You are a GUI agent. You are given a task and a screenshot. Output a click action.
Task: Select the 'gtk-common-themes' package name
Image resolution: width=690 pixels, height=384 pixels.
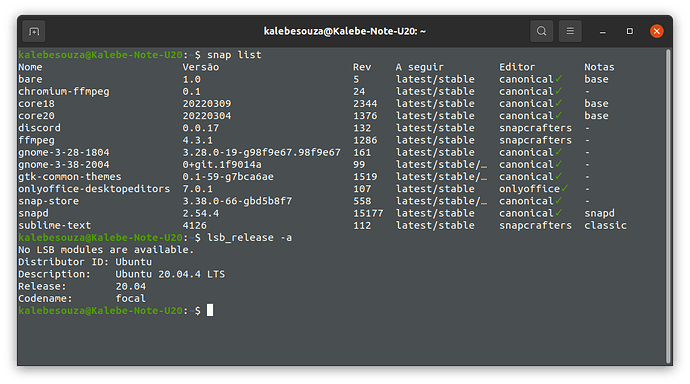tap(70, 177)
